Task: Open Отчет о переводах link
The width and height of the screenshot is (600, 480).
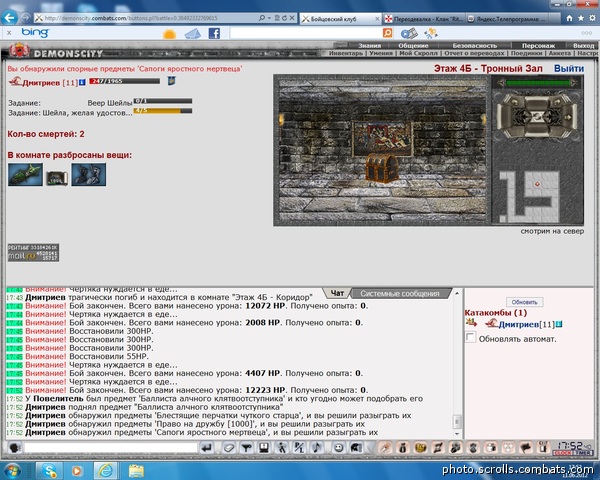Action: point(474,53)
